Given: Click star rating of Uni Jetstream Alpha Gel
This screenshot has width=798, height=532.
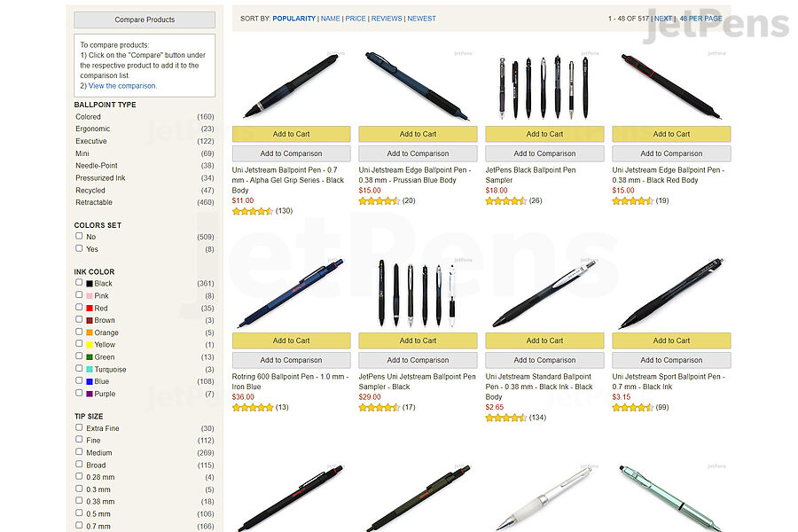Looking at the screenshot, I should coord(253,211).
